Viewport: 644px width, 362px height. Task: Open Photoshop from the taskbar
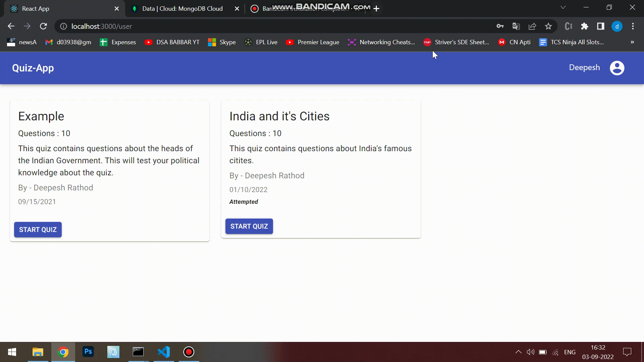[88, 352]
